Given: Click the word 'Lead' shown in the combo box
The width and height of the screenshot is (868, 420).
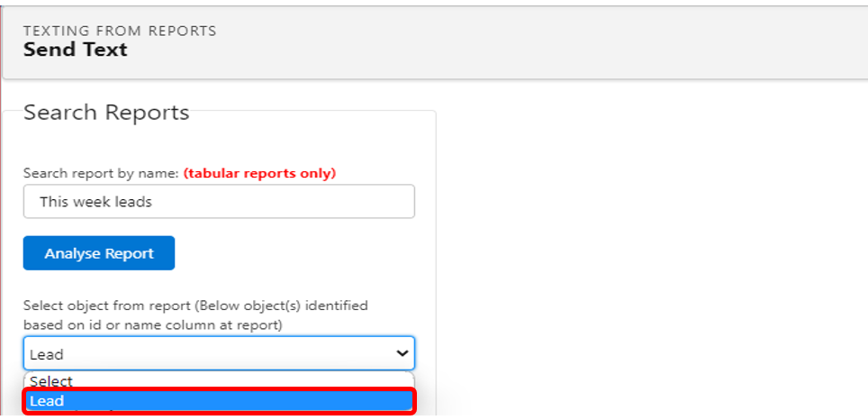Looking at the screenshot, I should click(47, 355).
